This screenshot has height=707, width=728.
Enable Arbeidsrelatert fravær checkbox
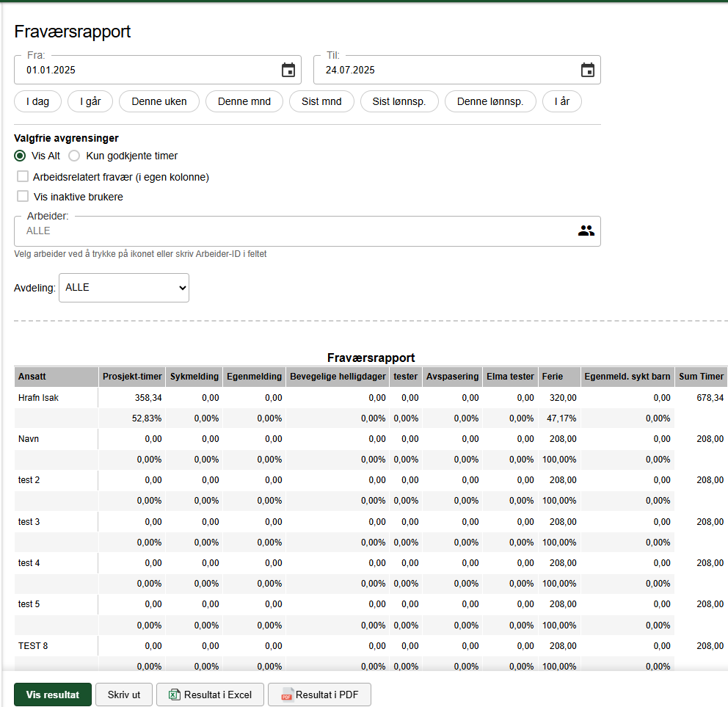[x=22, y=176]
